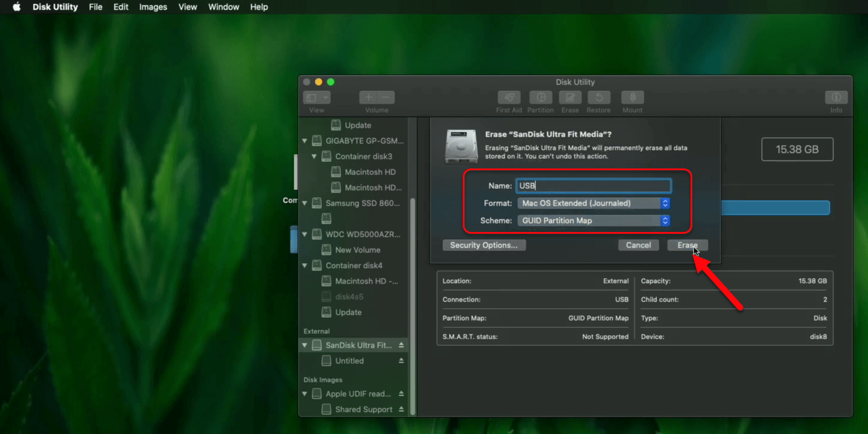Select the Update volume under Container disk4
Screen dimensions: 868x434
click(x=354, y=312)
